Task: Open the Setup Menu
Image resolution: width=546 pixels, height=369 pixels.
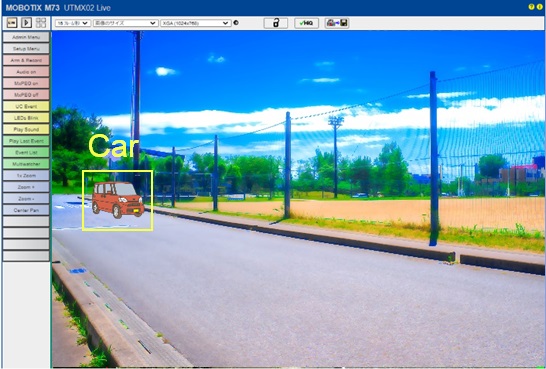Action: pyautogui.click(x=26, y=49)
